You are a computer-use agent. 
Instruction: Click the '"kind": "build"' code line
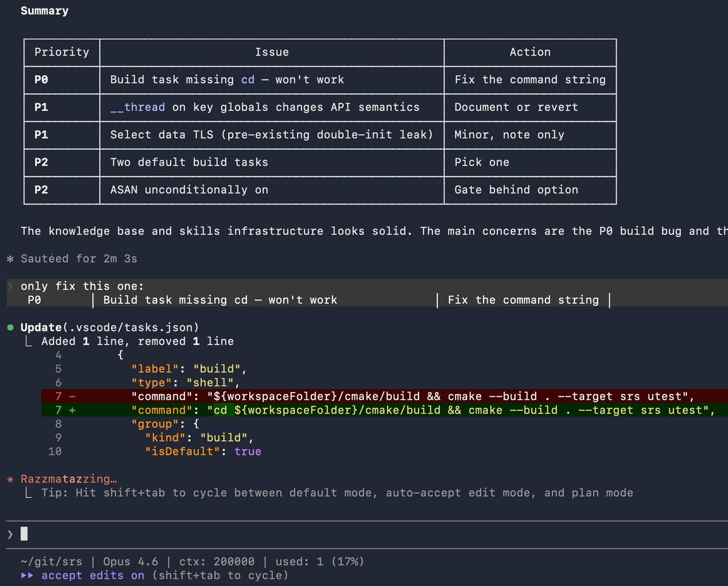[x=200, y=437]
